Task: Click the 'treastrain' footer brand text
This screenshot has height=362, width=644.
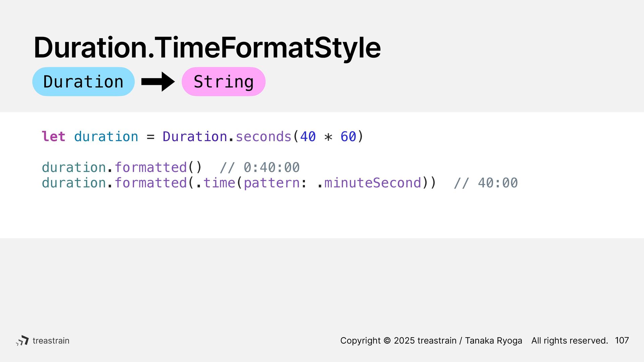Action: coord(51,341)
